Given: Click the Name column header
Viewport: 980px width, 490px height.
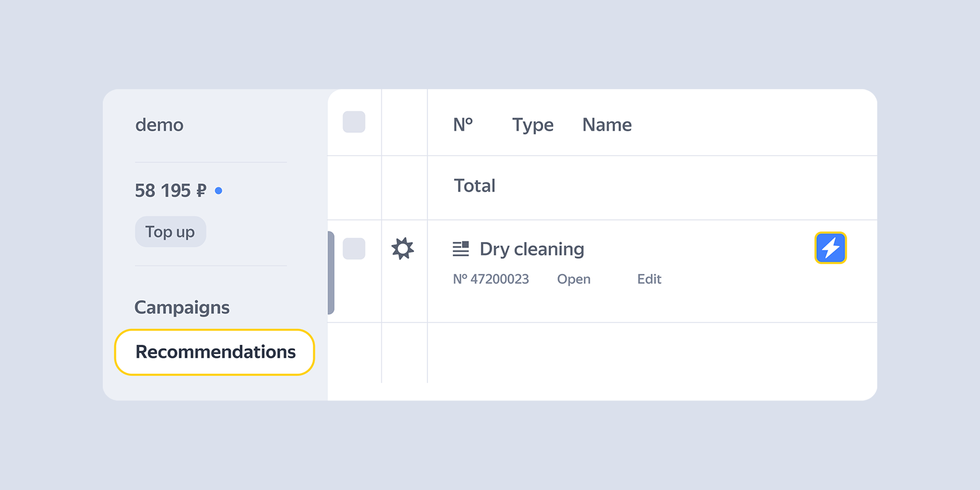Looking at the screenshot, I should [x=607, y=125].
